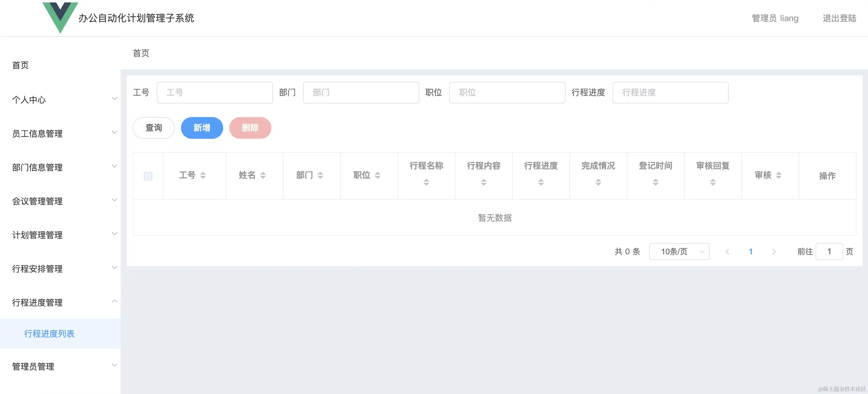
Task: Click 退出登陆 link in header
Action: click(839, 18)
